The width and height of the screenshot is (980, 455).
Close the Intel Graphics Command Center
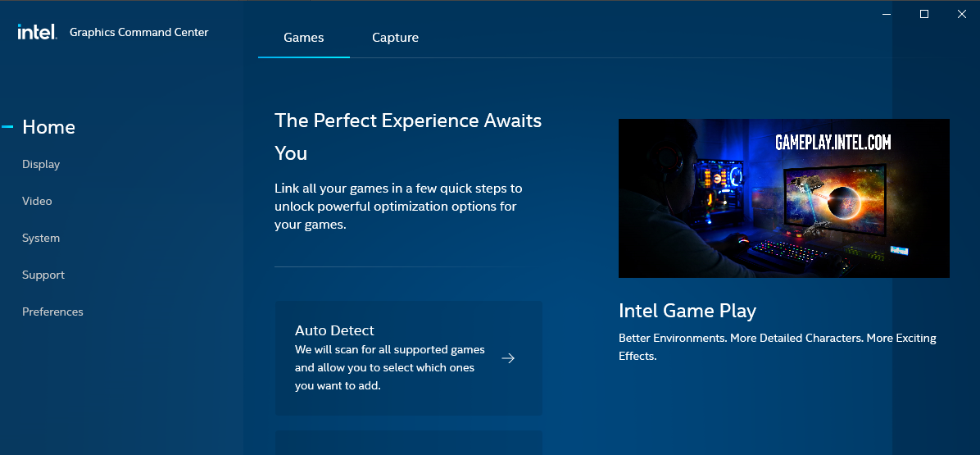962,14
